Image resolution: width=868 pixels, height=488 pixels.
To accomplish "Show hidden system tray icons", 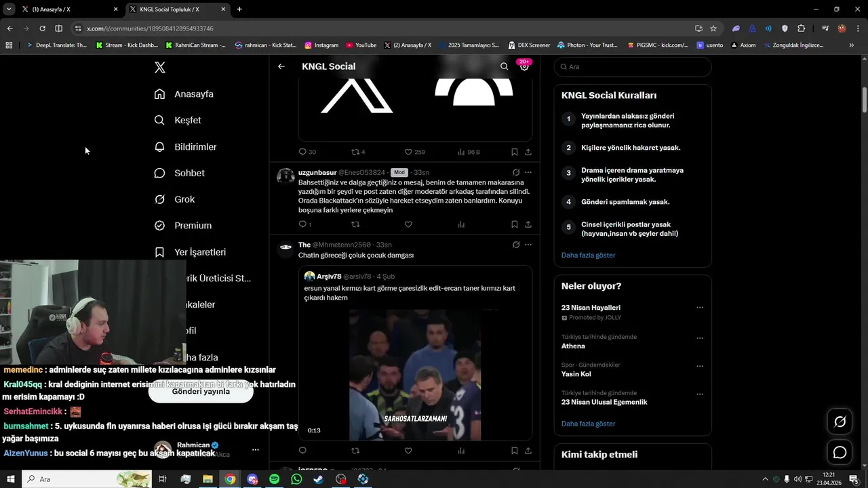I will pos(766,479).
